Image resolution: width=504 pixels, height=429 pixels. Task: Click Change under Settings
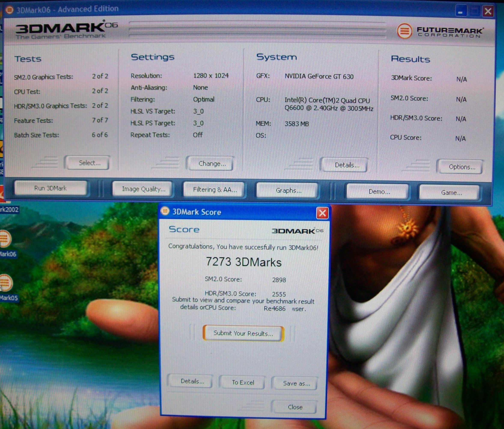pos(210,163)
